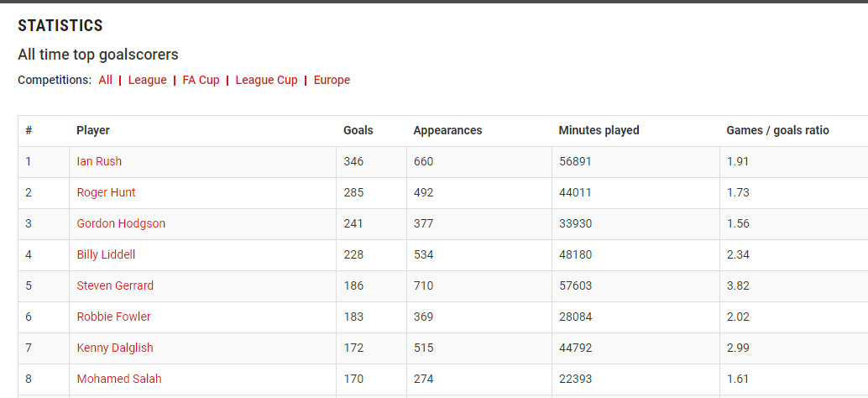Filter goalscorers by Europe competition
The height and width of the screenshot is (398, 868).
pos(332,81)
